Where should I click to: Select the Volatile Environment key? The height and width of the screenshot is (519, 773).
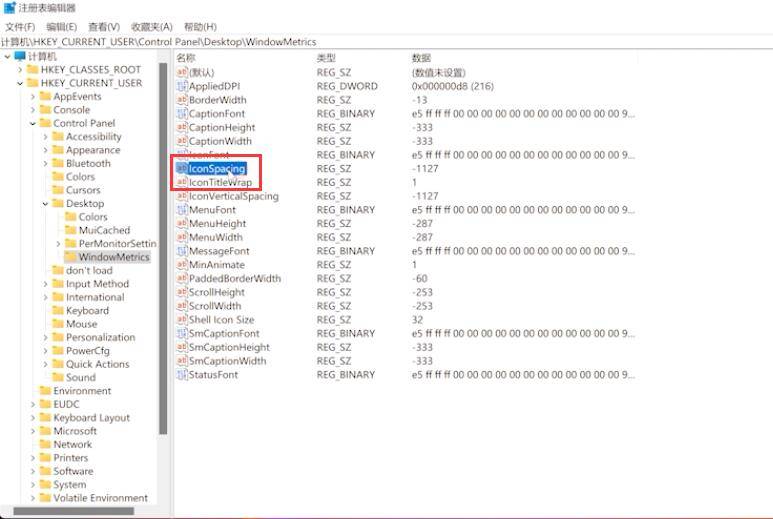coord(101,498)
